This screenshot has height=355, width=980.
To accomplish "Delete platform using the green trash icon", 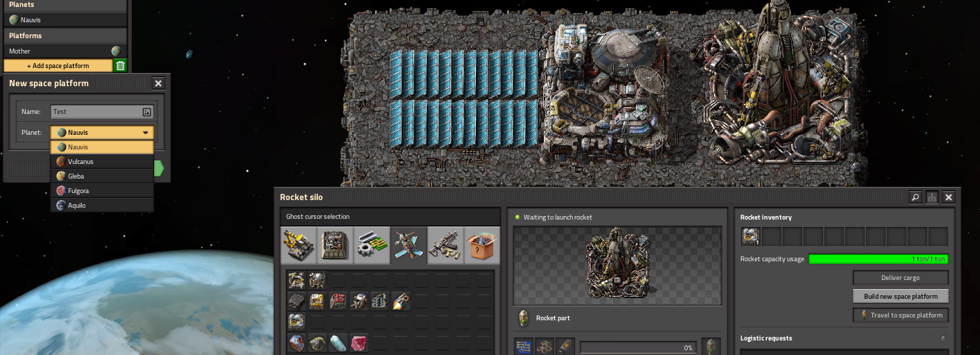I will [x=120, y=65].
